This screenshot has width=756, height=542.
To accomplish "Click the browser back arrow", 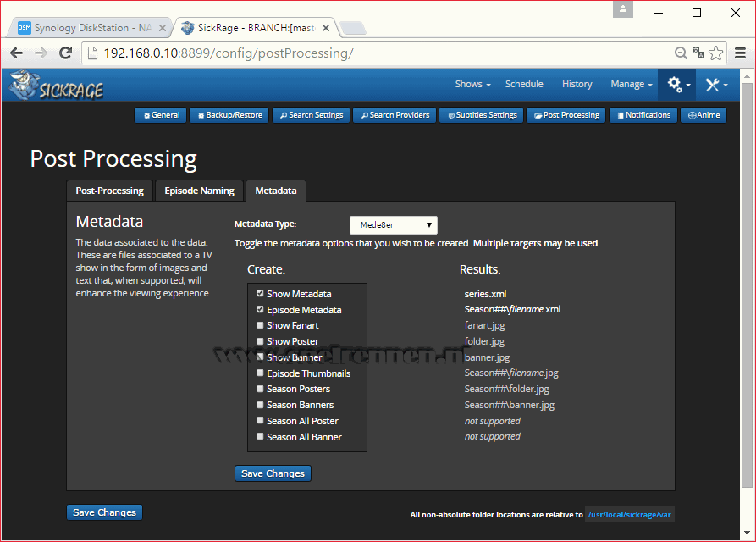I will 16,53.
